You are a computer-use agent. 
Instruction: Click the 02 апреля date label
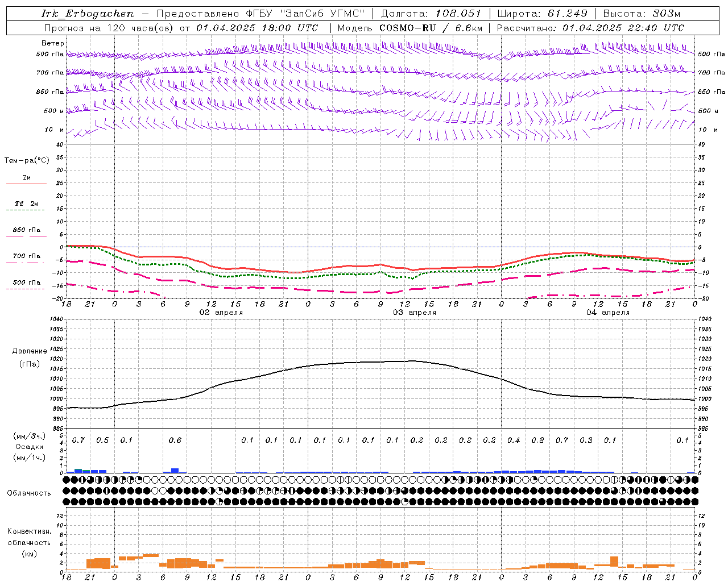click(221, 313)
